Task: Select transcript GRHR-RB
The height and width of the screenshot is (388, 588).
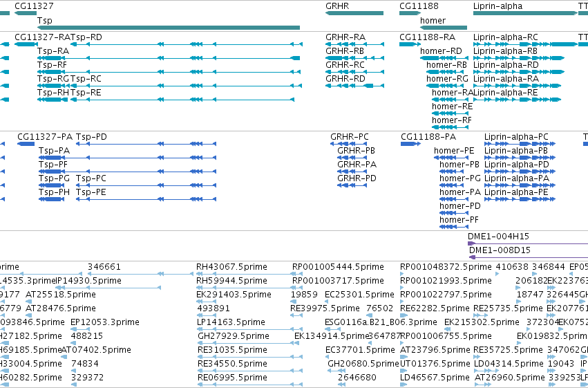Action: pos(354,58)
